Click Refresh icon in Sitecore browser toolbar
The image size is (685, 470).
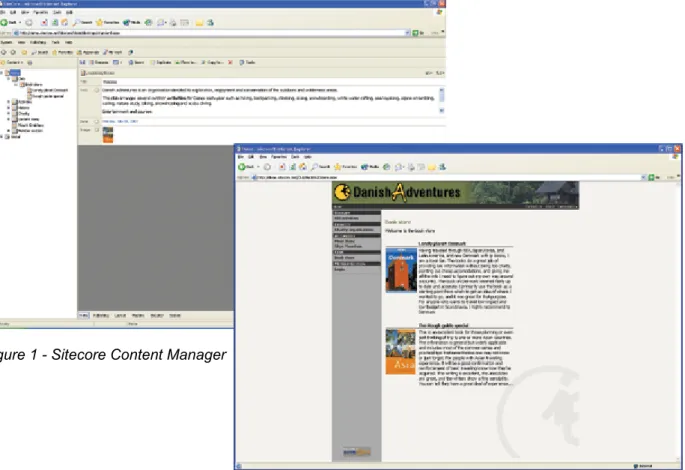coord(55,22)
